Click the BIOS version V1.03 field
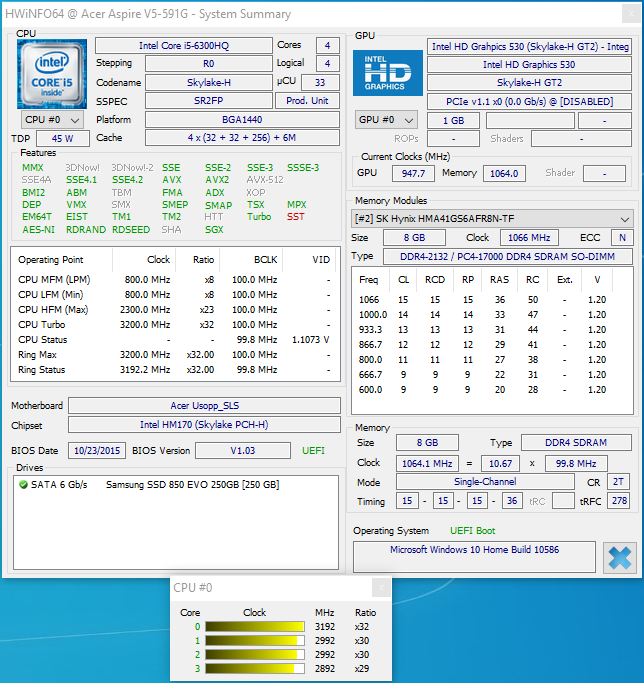644x683 pixels. click(x=243, y=450)
